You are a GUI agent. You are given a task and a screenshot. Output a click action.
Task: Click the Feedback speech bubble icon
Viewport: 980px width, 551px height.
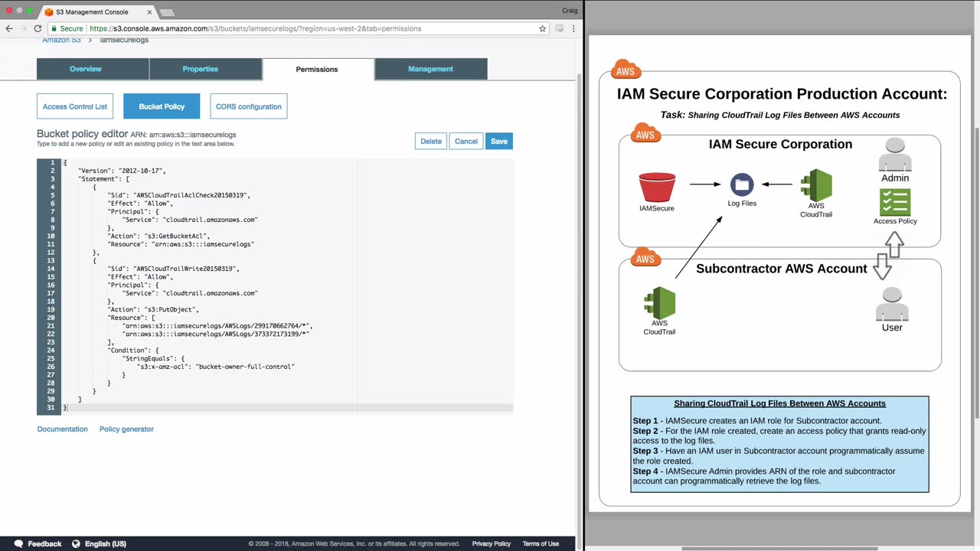(18, 543)
